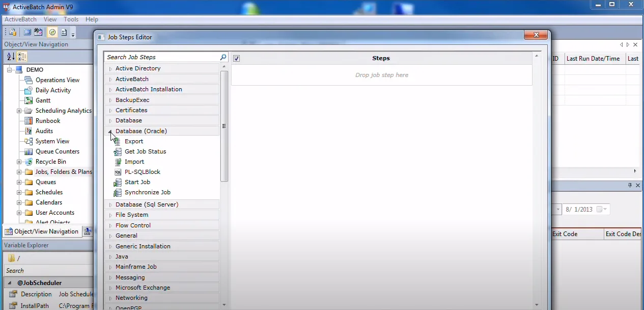Click the Generic Installation category label
644x310 pixels.
[x=143, y=246]
